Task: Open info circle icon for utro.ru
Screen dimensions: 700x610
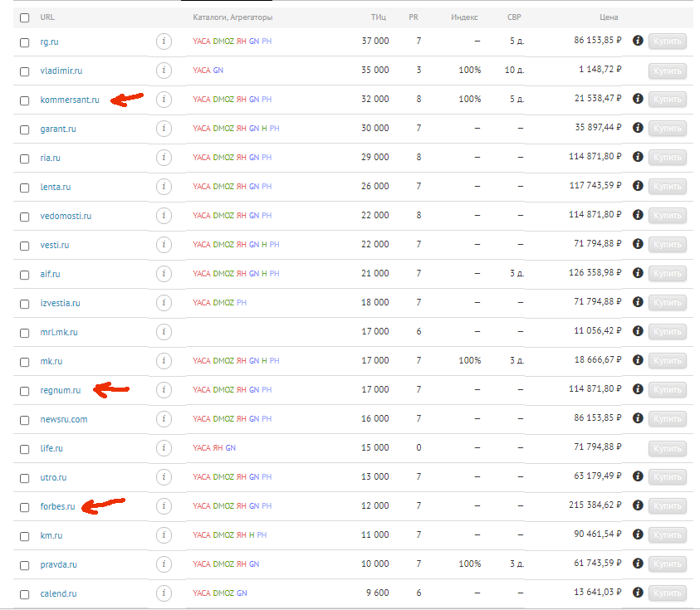Action: coord(164,477)
